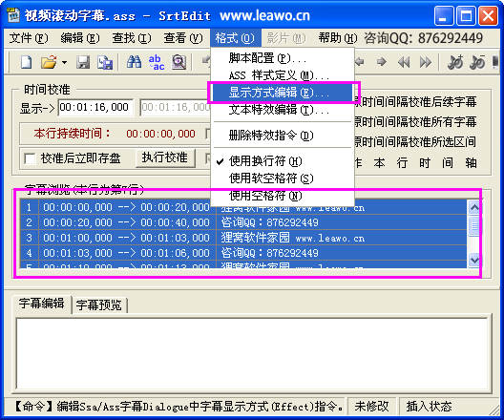Click the ab-ac Replace icon
The width and height of the screenshot is (504, 420).
click(157, 62)
